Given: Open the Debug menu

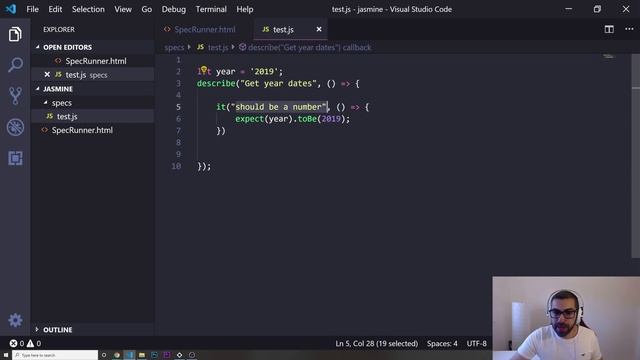Looking at the screenshot, I should (x=173, y=9).
